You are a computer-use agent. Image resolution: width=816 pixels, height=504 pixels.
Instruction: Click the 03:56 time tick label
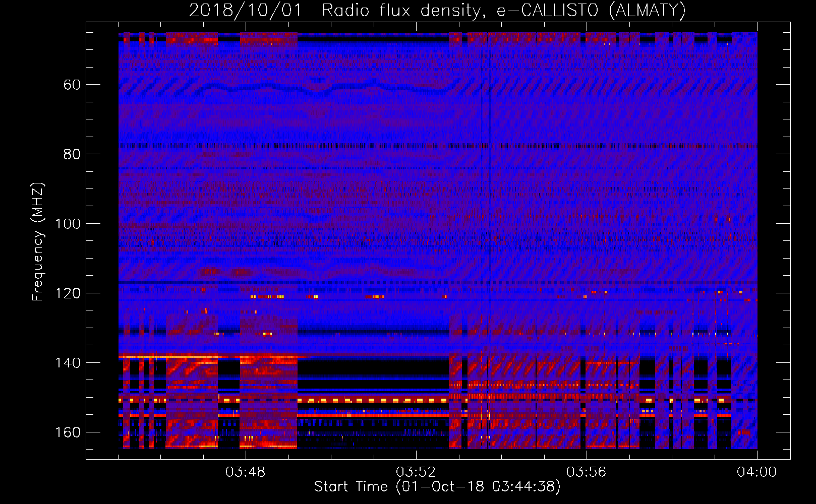coord(587,472)
